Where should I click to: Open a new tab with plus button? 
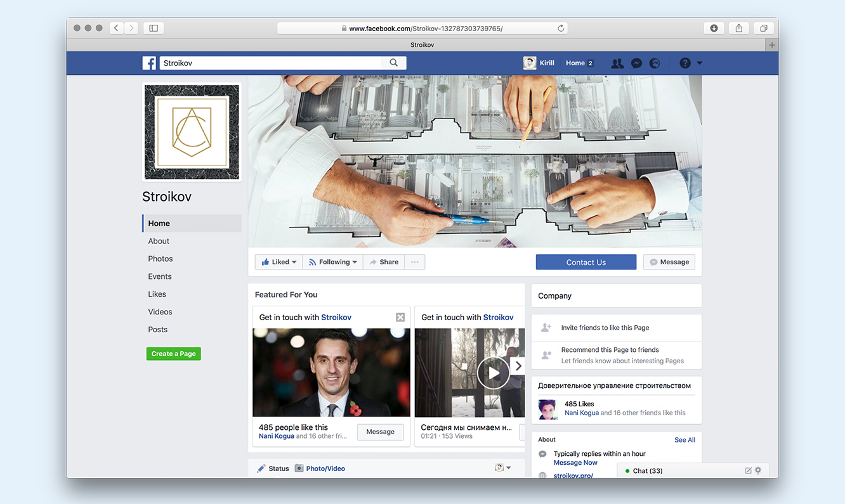click(x=772, y=45)
